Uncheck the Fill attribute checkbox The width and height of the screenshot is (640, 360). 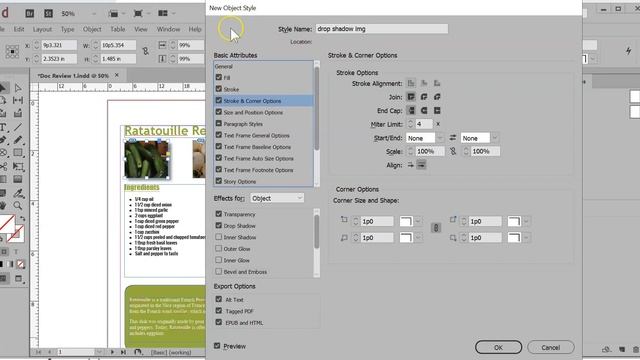[219, 77]
